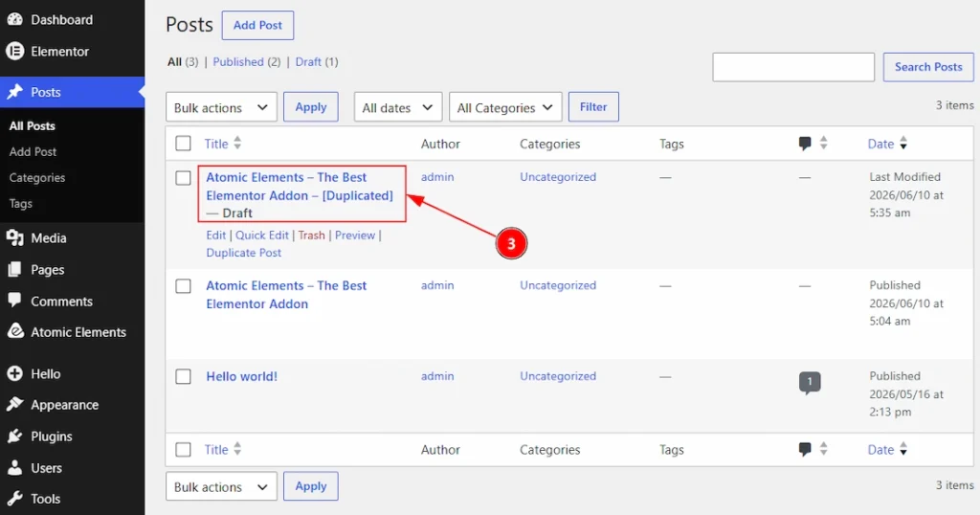This screenshot has height=515, width=980.
Task: Tick the Hello world! post checkbox
Action: tap(183, 376)
